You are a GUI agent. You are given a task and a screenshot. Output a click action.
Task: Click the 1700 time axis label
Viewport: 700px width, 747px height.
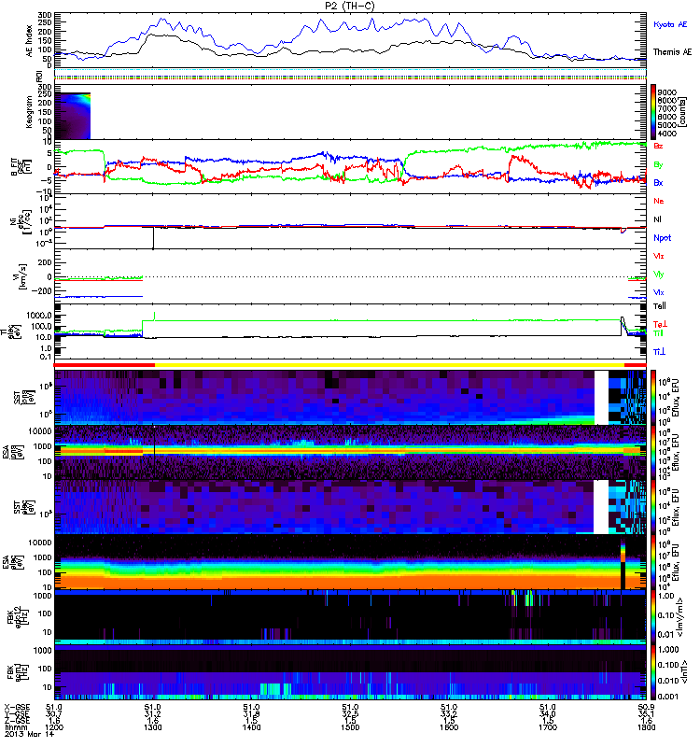[x=547, y=727]
